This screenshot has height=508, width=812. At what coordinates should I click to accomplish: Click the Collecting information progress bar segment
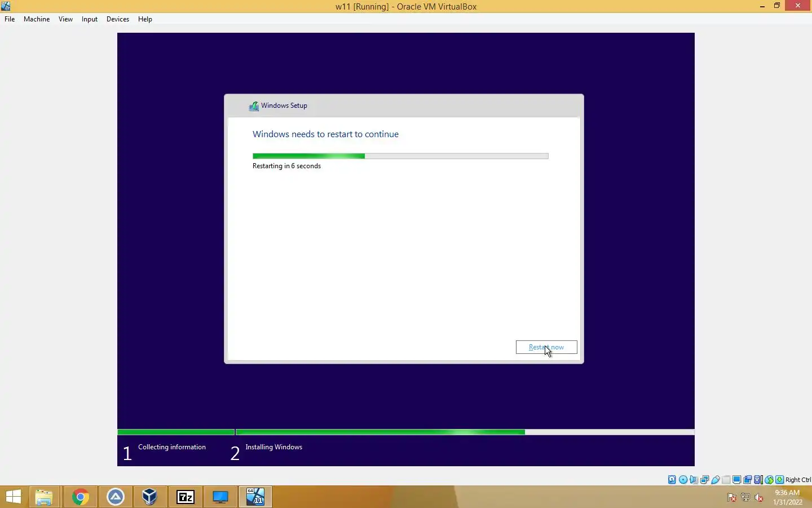point(176,432)
